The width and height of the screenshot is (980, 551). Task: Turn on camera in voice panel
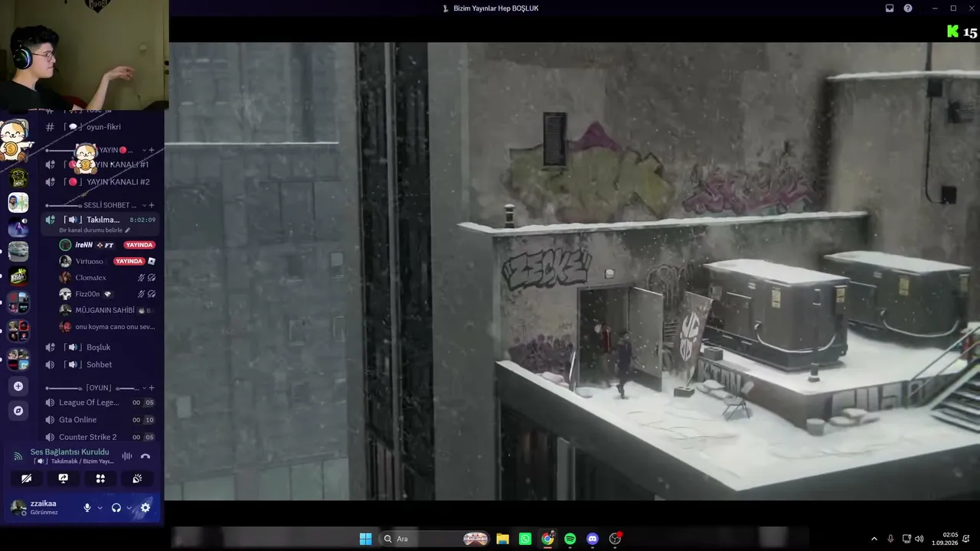(x=27, y=478)
